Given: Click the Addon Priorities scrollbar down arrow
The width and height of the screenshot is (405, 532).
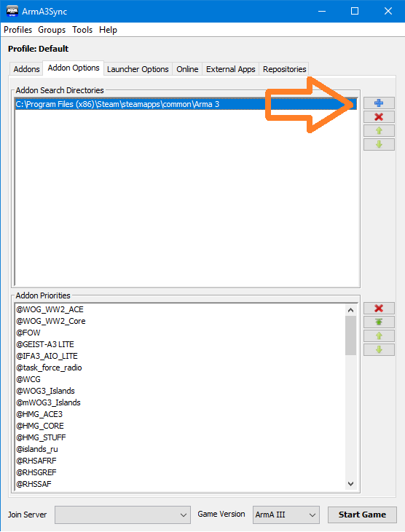Looking at the screenshot, I should (x=351, y=484).
